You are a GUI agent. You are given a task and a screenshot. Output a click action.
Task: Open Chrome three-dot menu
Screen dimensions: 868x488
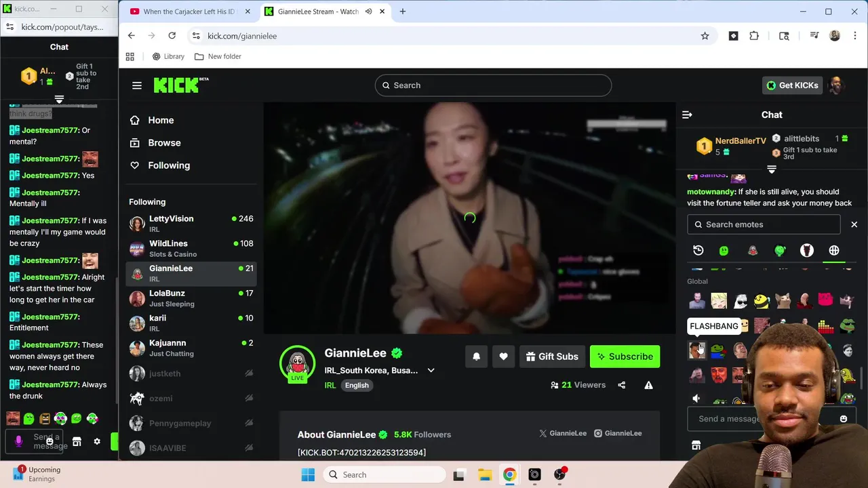854,36
